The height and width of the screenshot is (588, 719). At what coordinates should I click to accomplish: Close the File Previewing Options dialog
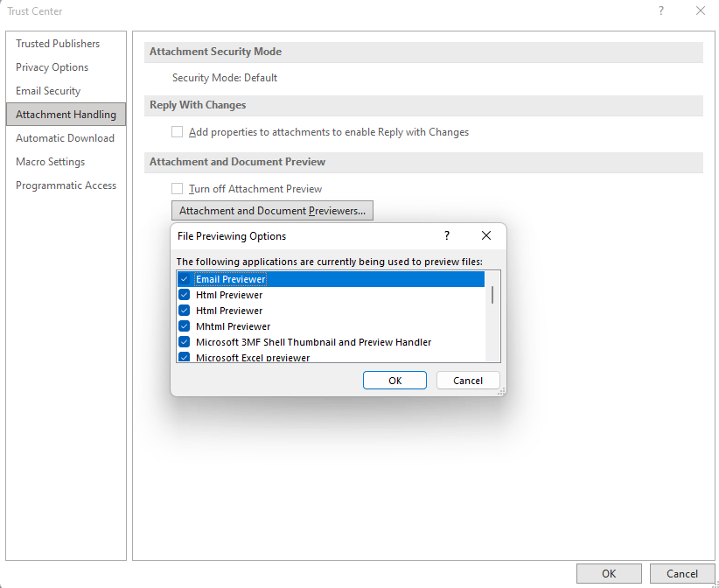tap(486, 235)
